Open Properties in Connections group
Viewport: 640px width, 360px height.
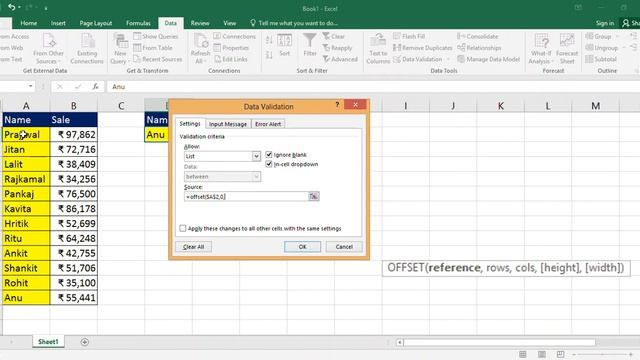pos(231,48)
